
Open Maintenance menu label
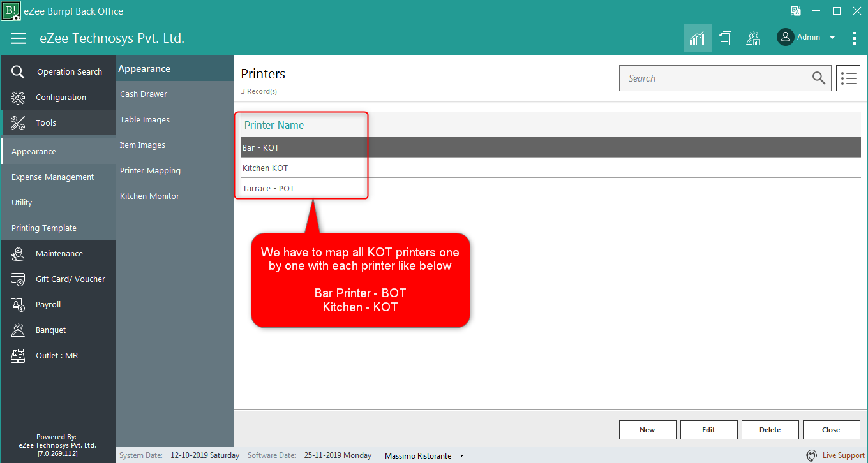[59, 254]
